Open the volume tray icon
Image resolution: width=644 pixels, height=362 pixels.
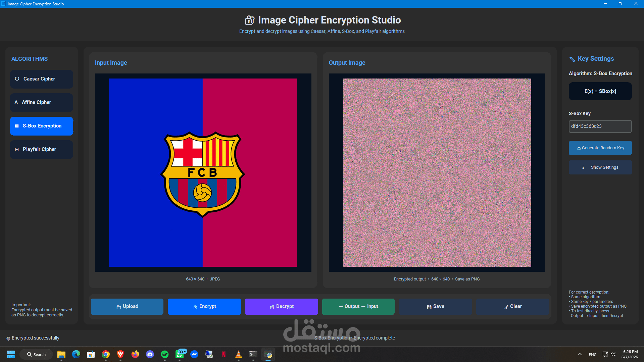[x=613, y=354]
